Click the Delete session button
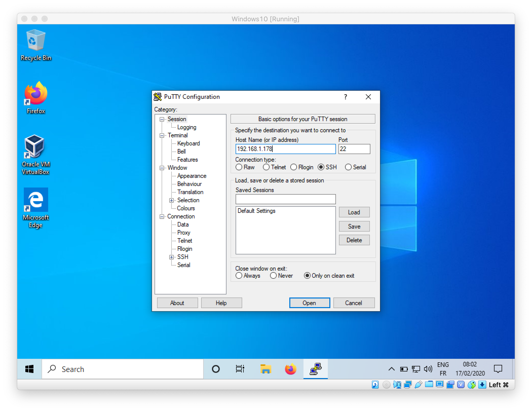This screenshot has width=532, height=411. pos(354,240)
